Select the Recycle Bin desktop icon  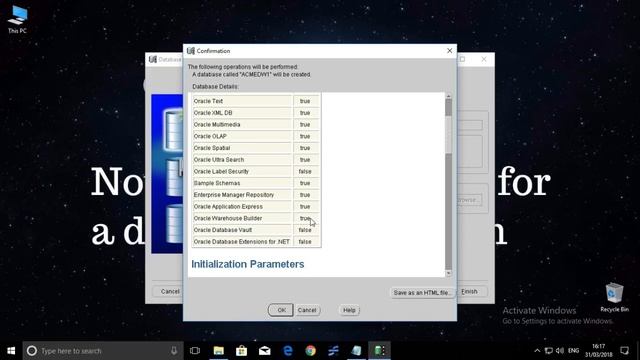[x=614, y=298]
